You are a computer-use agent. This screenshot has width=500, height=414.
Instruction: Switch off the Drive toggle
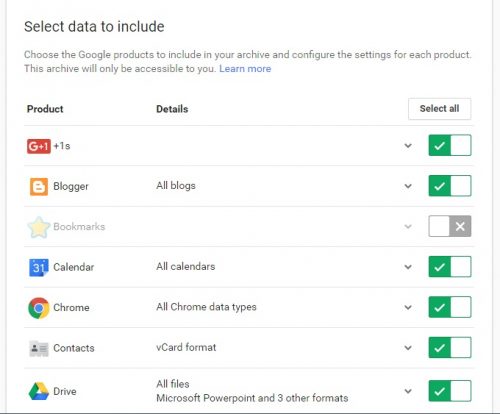450,391
